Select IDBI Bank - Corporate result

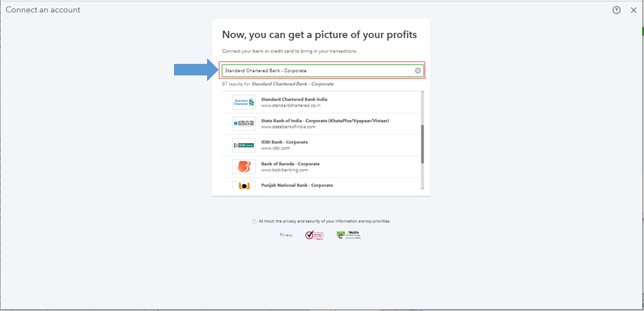[x=284, y=142]
